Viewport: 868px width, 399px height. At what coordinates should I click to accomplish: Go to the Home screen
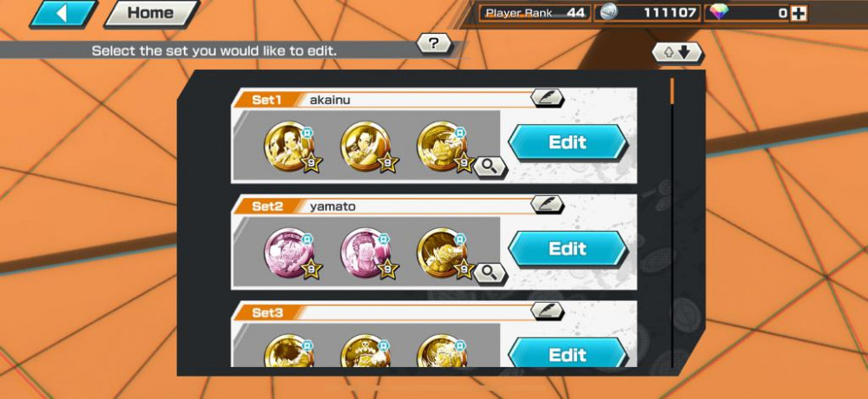(x=150, y=13)
